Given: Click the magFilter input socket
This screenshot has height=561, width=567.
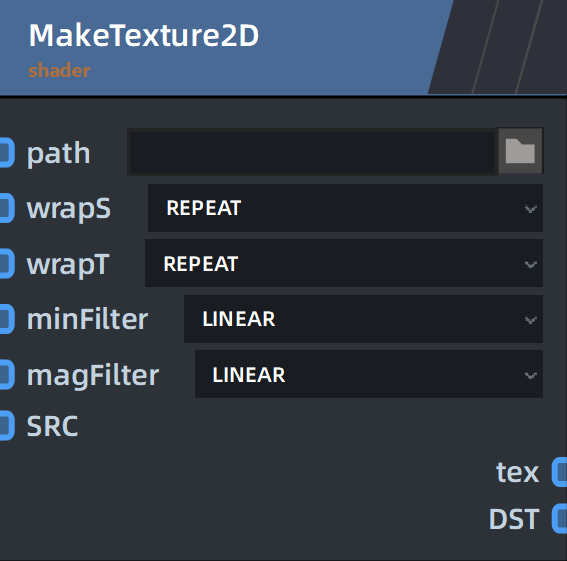Looking at the screenshot, I should coord(7,375).
